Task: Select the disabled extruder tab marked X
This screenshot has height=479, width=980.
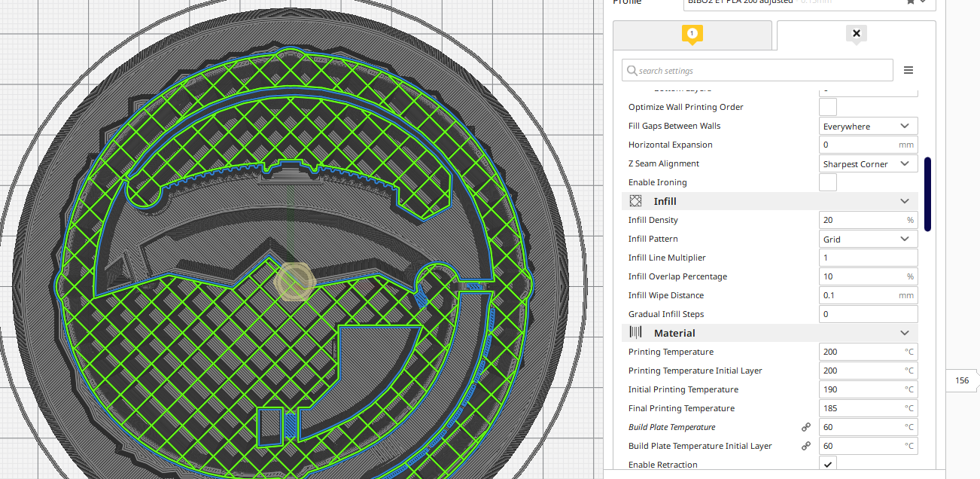Action: tap(857, 35)
